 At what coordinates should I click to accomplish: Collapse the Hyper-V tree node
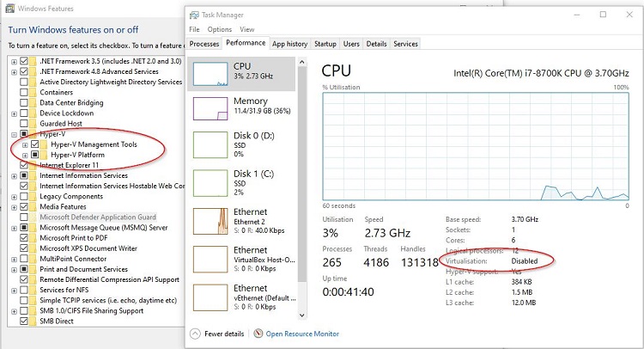(x=14, y=134)
